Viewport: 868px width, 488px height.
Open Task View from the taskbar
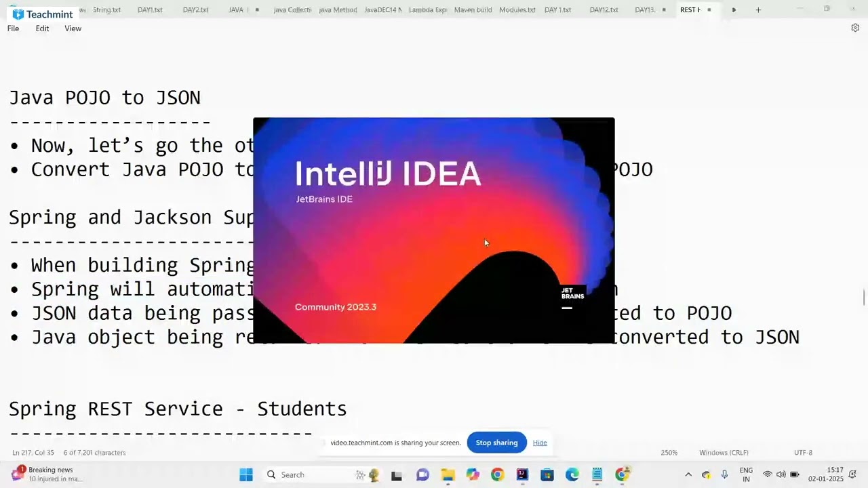click(397, 475)
